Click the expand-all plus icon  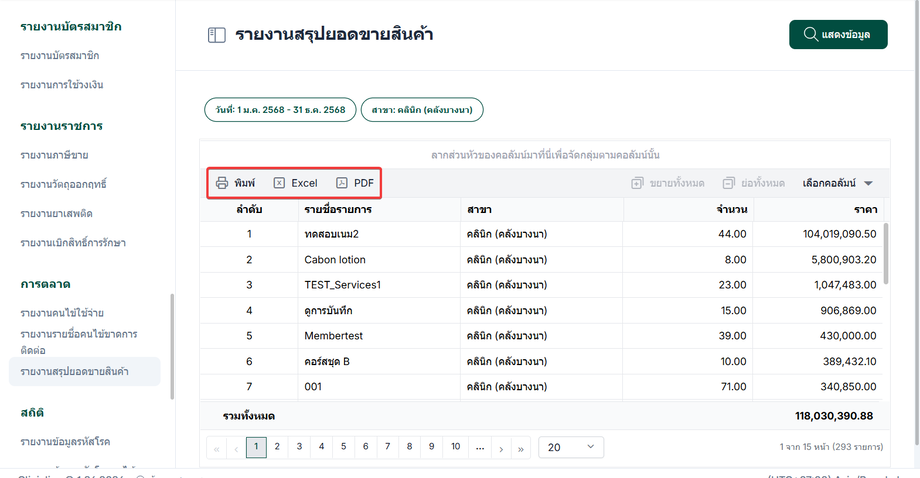637,183
